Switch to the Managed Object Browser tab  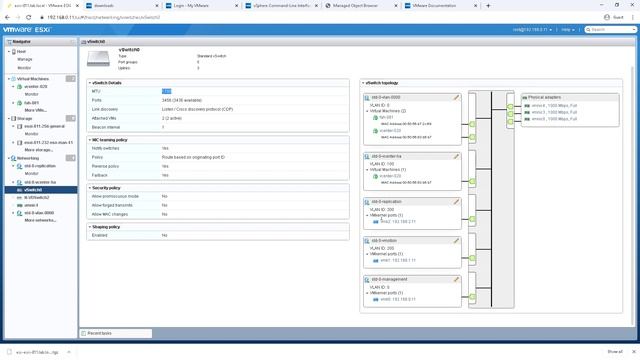[361, 6]
